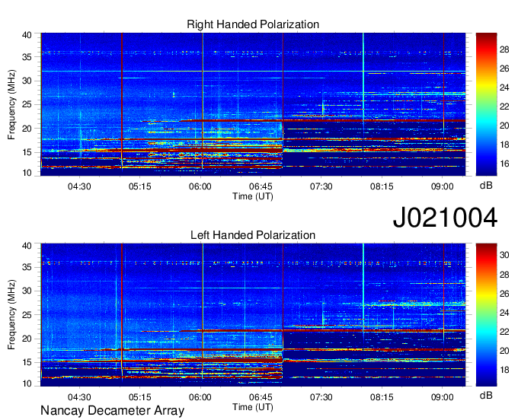518x420 pixels.
Task: Click the 35 MHz tick on the Left Handed plot
Action: (27, 267)
